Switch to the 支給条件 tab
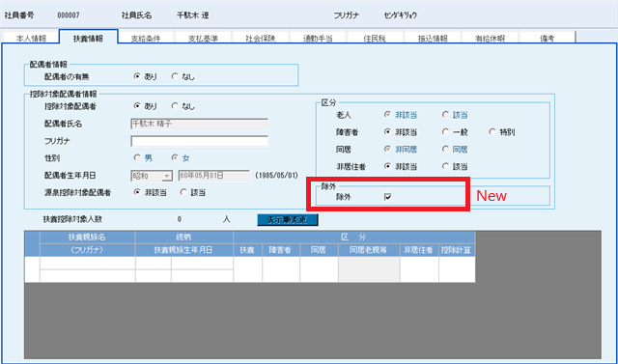 pos(146,39)
